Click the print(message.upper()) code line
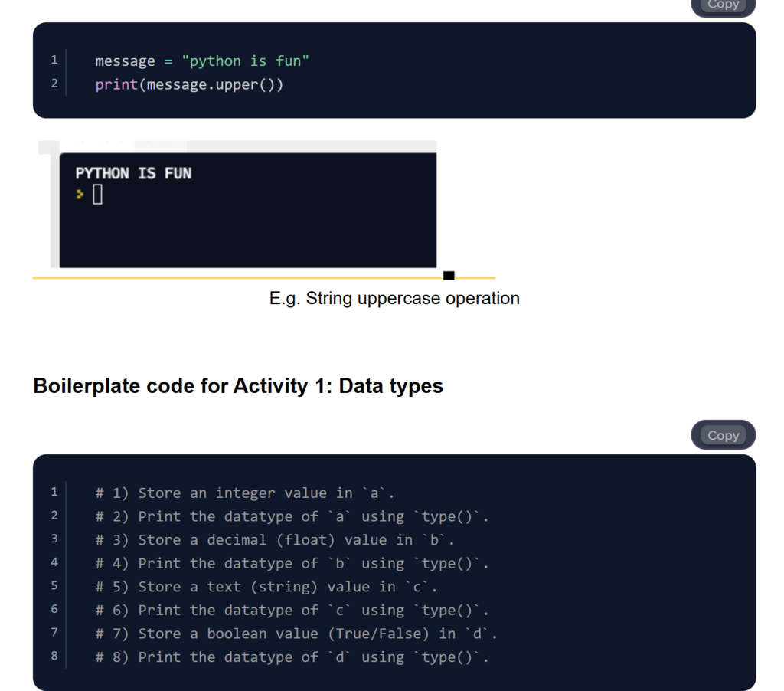Viewport: 784px width, 691px height. click(x=189, y=84)
